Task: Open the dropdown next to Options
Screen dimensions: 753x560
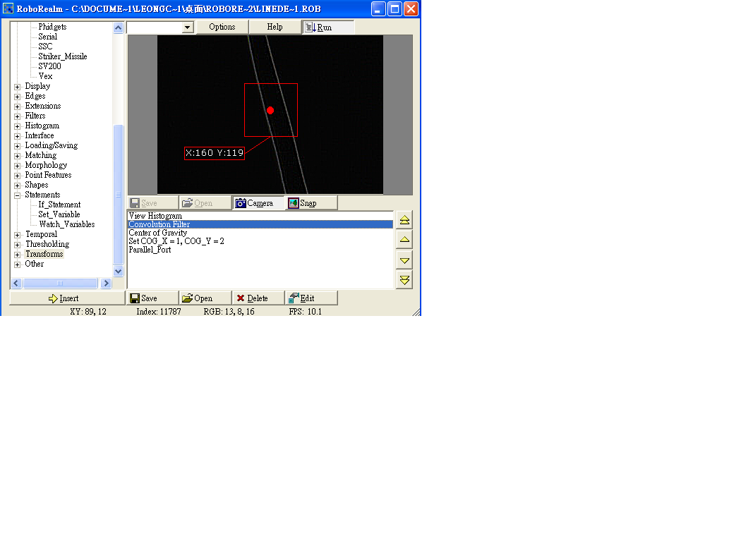Action: tap(187, 28)
